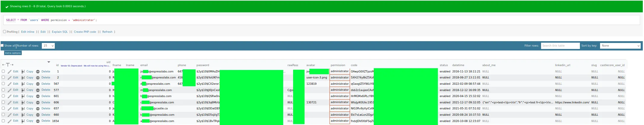Click the Delete link for row id 657

pyautogui.click(x=46, y=108)
